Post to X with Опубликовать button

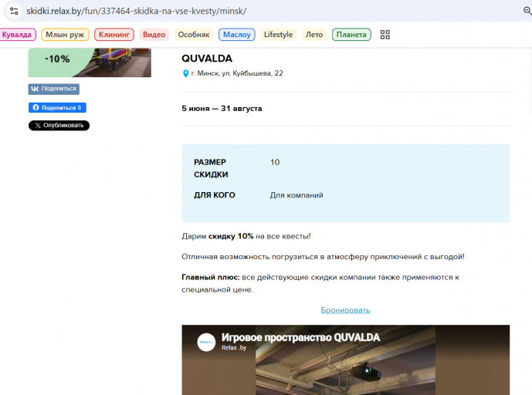(x=59, y=126)
